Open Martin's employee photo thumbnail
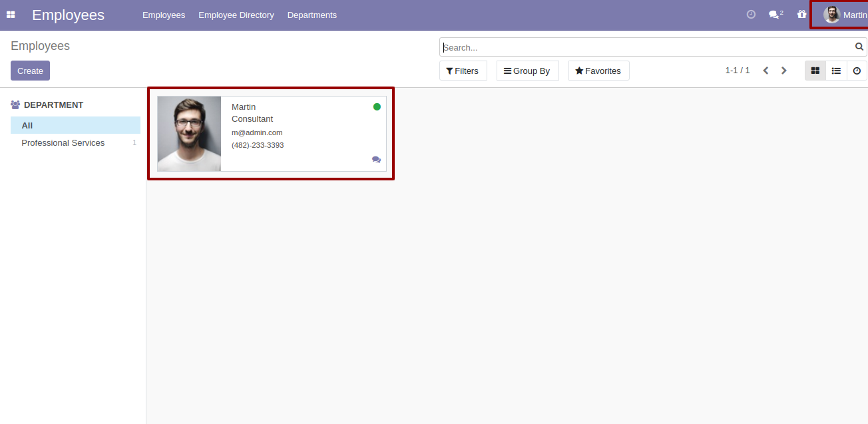 pyautogui.click(x=189, y=134)
